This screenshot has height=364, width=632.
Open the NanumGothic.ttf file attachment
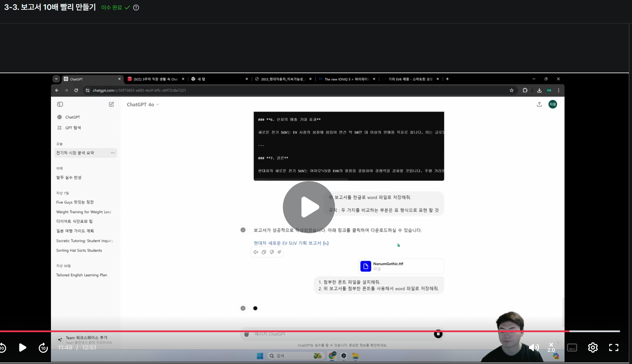(x=401, y=266)
